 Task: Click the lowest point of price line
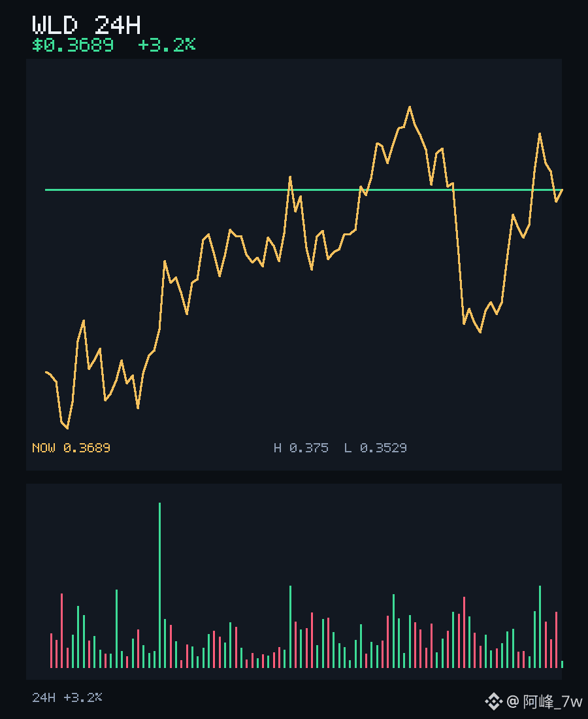click(x=67, y=428)
